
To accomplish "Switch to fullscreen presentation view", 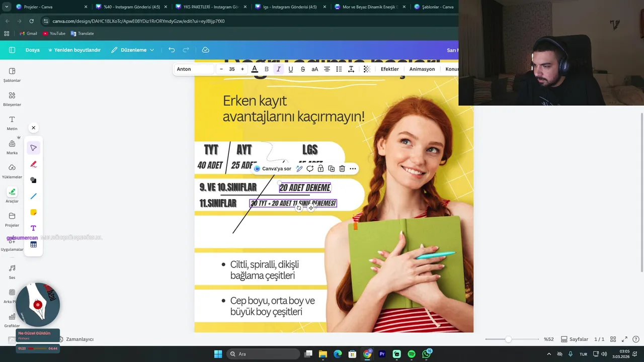I will (624, 339).
